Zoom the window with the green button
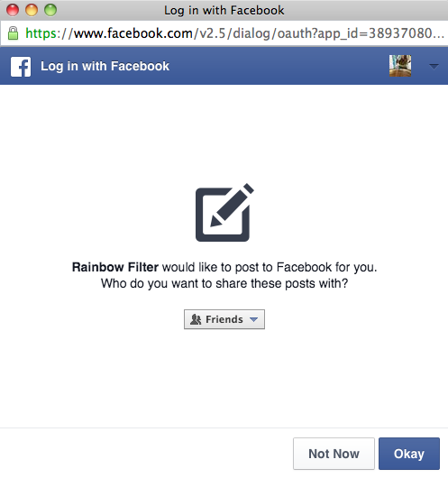Image resolution: width=448 pixels, height=478 pixels. (x=50, y=10)
